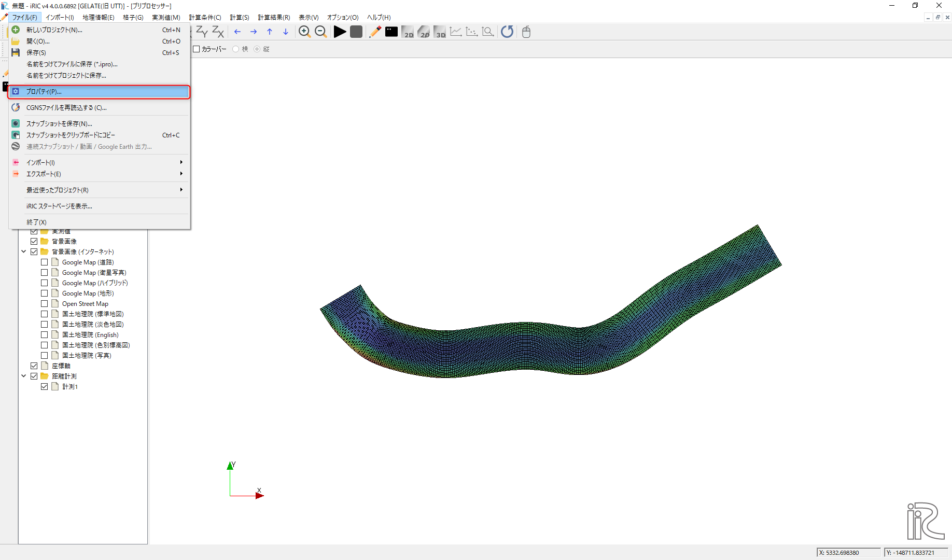Screen dimensions: 952x560
Task: Choose スナップショットを保存(N)...
Action: pos(100,123)
